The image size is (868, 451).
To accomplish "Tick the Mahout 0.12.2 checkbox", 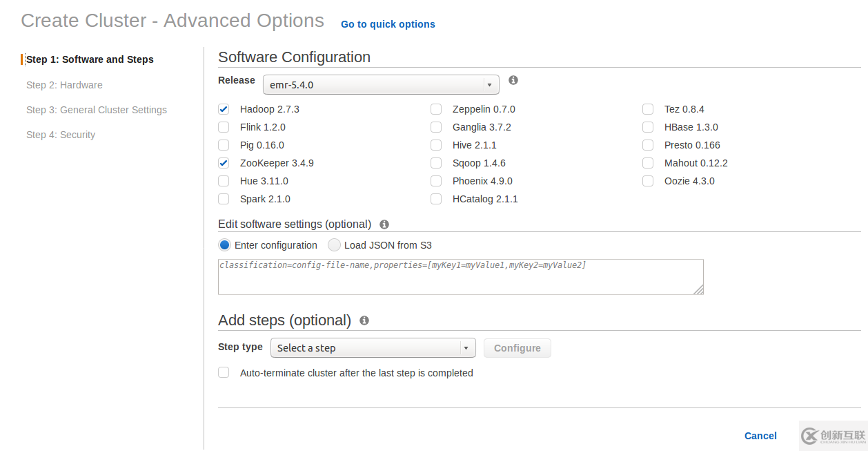I will click(x=648, y=163).
